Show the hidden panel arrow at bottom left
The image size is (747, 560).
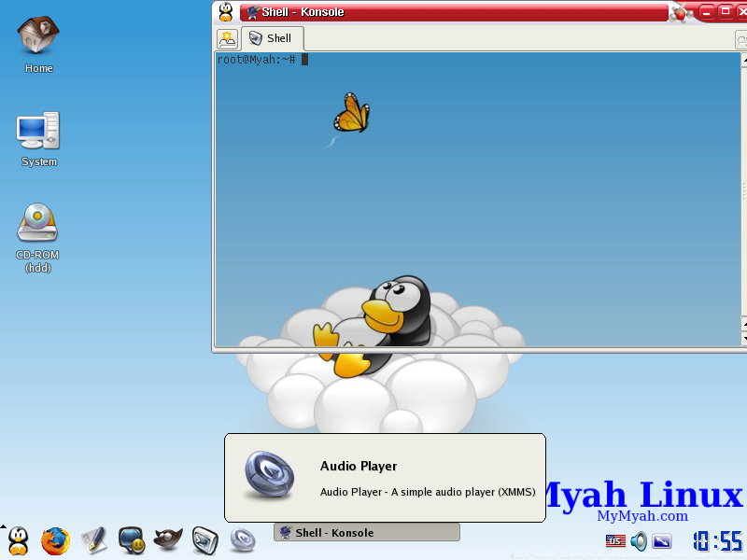[x=3, y=526]
